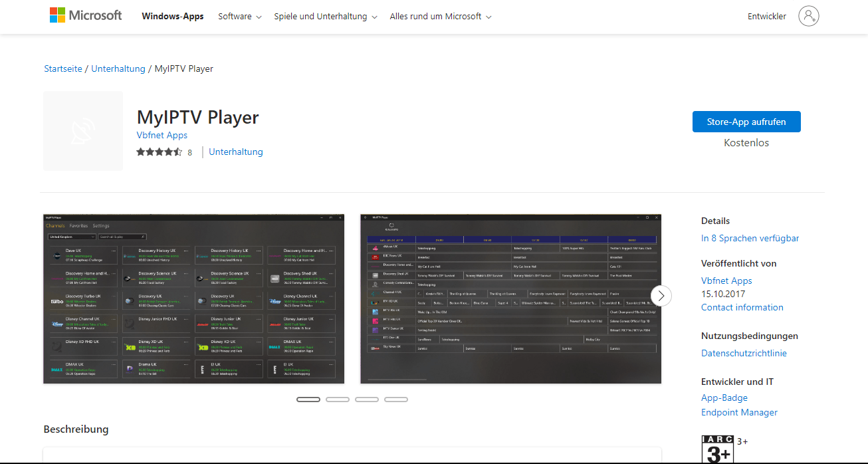Open the Windows-Apps tab
This screenshot has height=464, width=868.
(x=173, y=17)
